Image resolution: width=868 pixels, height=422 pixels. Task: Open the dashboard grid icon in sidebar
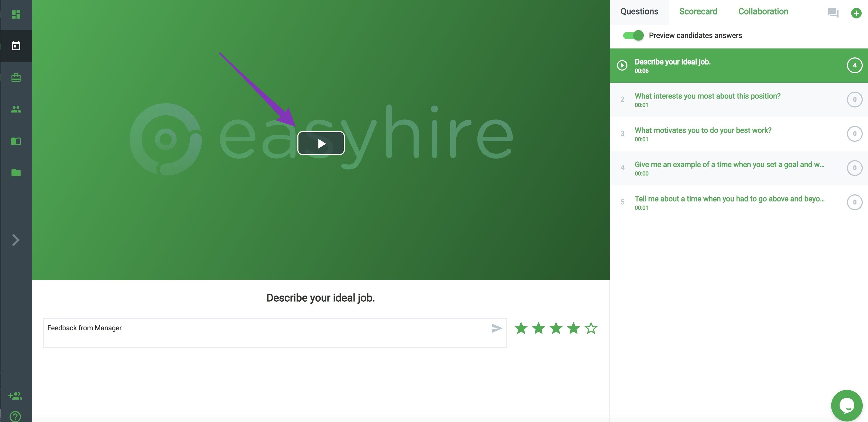point(16,14)
